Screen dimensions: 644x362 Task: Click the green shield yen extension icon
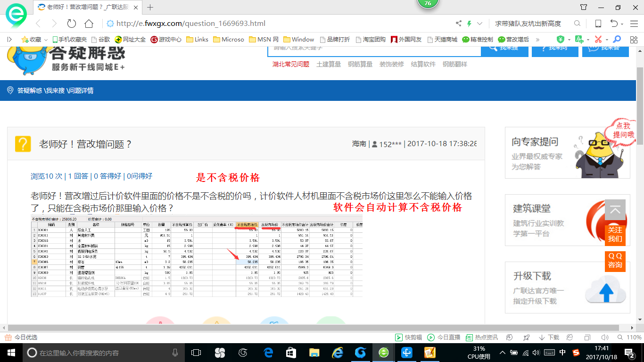[x=561, y=40]
